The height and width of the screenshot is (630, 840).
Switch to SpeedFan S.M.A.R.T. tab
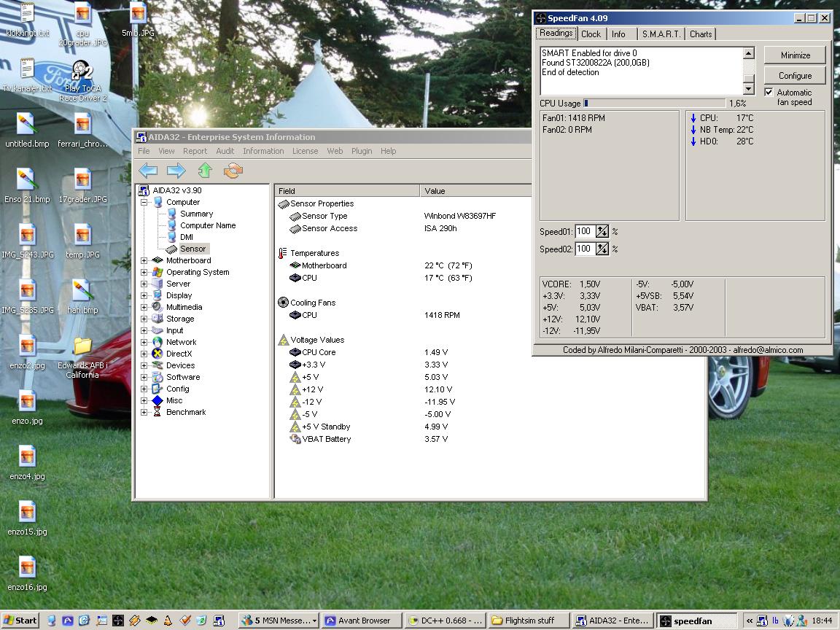[x=661, y=34]
